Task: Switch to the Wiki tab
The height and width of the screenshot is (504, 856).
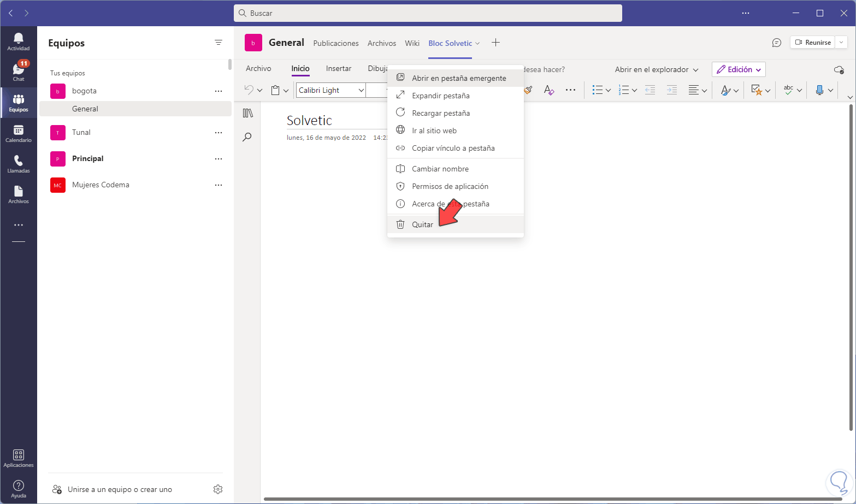Action: [412, 43]
